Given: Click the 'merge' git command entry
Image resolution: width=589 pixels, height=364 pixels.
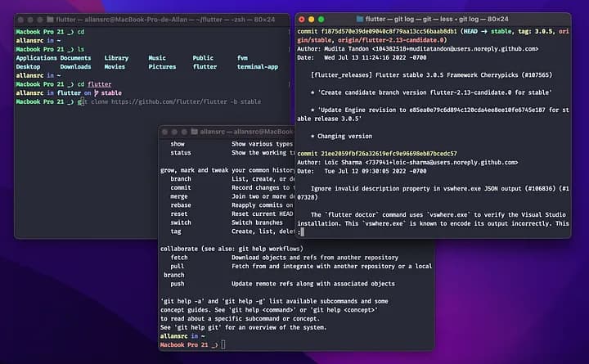Looking at the screenshot, I should point(179,196).
